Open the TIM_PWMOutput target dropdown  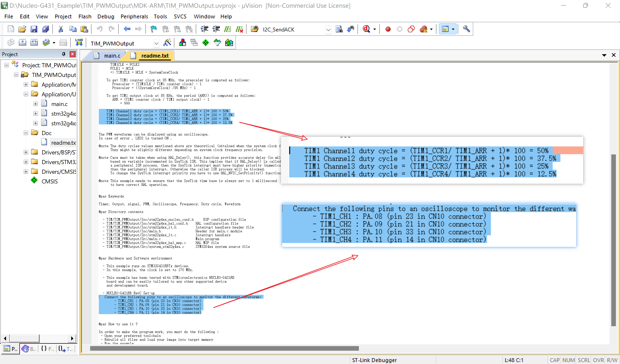point(156,44)
